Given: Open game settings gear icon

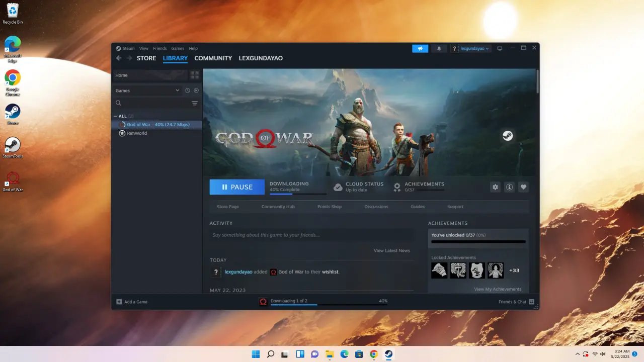Looking at the screenshot, I should [x=496, y=187].
